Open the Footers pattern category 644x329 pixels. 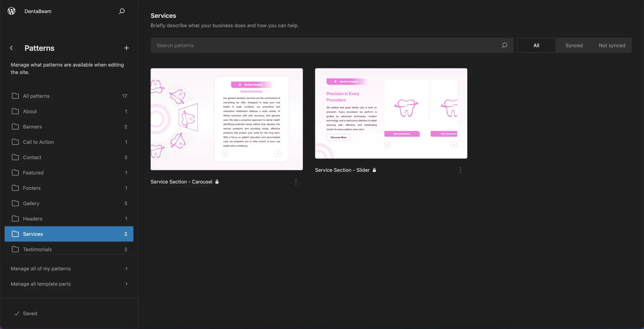tap(69, 188)
